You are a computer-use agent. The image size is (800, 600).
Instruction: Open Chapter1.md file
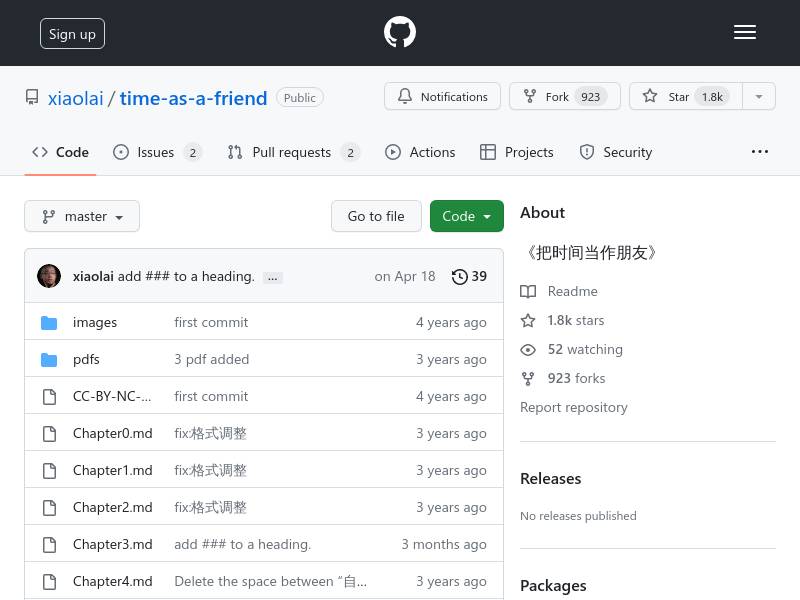(x=113, y=470)
